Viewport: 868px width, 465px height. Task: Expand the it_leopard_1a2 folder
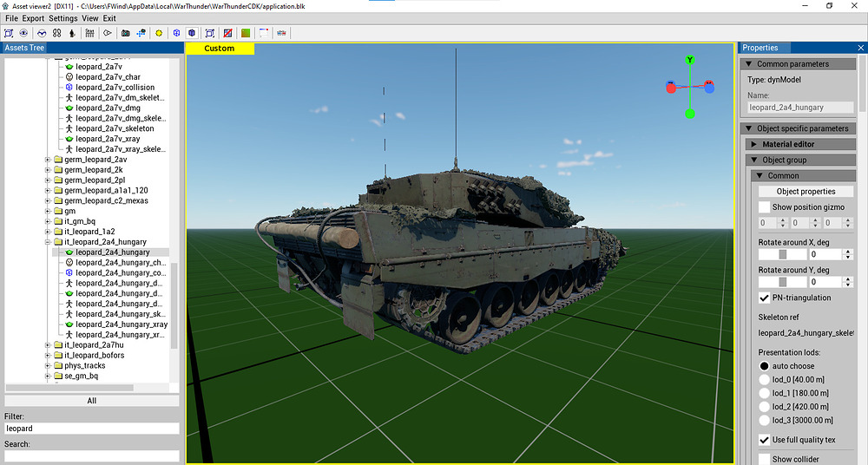point(48,232)
